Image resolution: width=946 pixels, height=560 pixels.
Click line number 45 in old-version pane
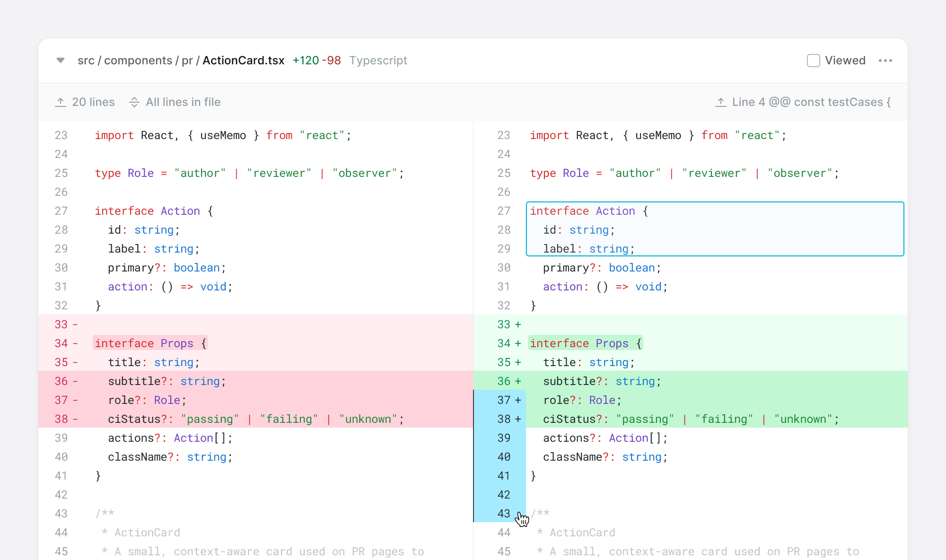click(61, 551)
